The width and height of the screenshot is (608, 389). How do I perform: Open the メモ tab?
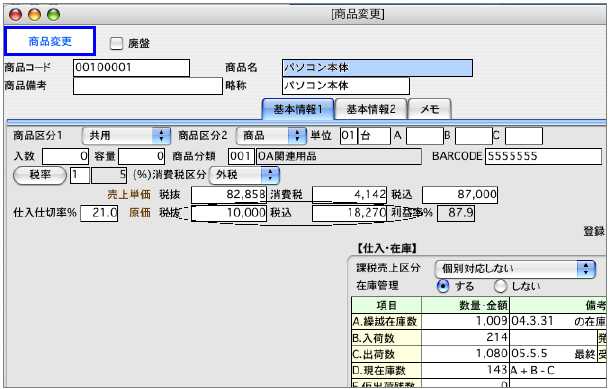430,109
